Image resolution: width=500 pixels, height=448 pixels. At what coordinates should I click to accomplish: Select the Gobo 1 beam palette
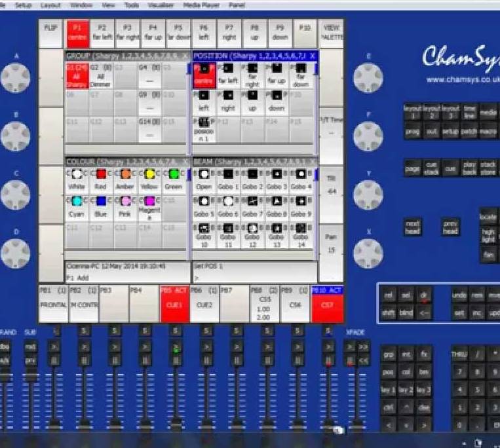tap(228, 180)
